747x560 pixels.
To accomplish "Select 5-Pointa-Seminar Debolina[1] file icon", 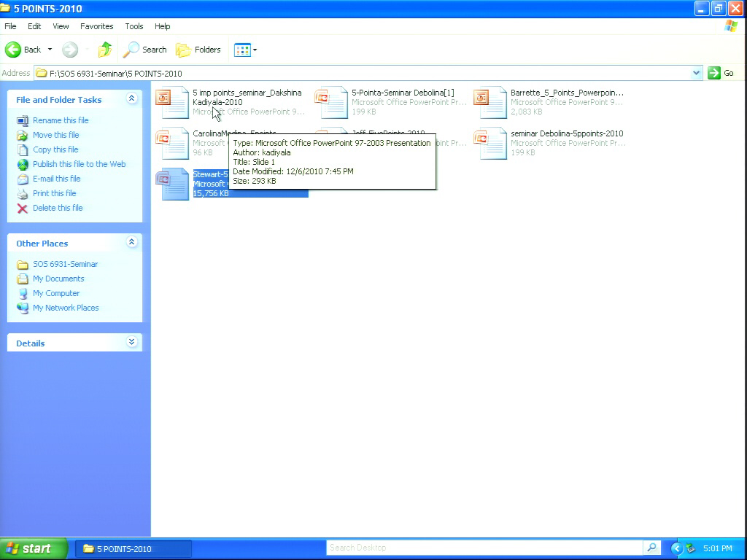I will (x=331, y=102).
